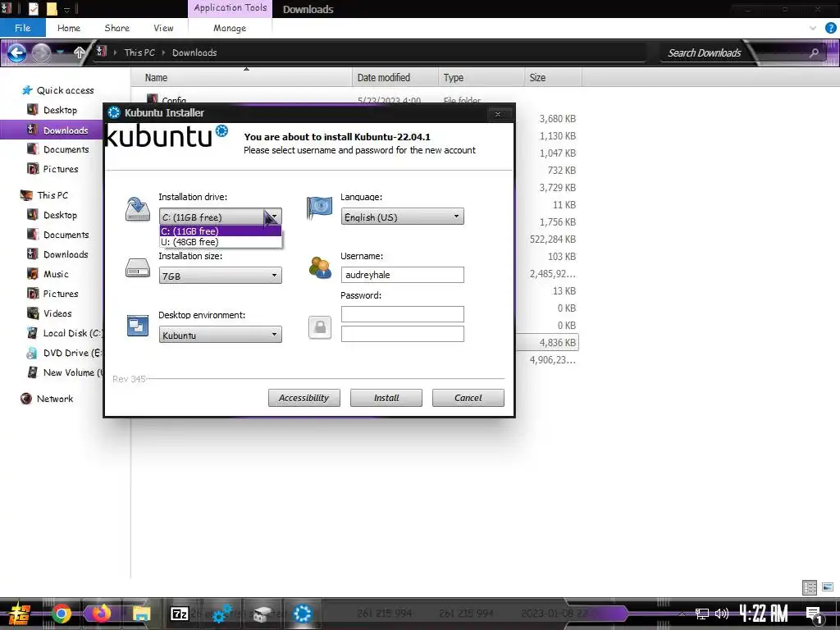The height and width of the screenshot is (630, 840).
Task: Select Videos under This PC
Action: pos(57,313)
